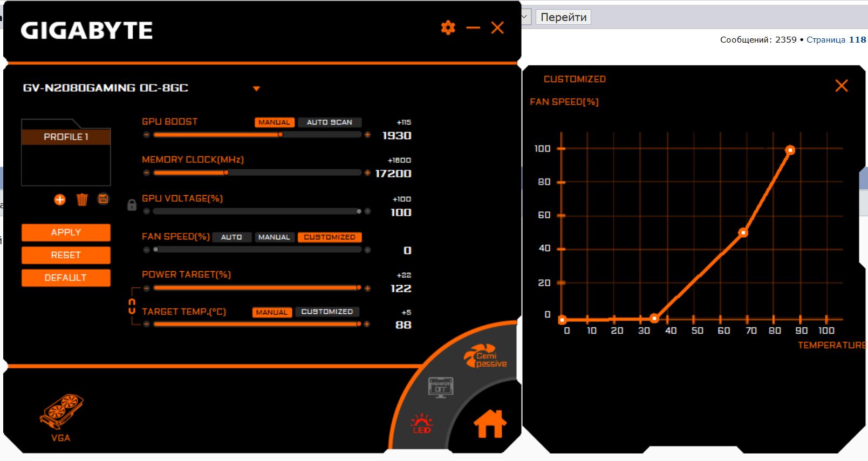The width and height of the screenshot is (868, 461).
Task: Click the Перейти button in browser
Action: 563,17
